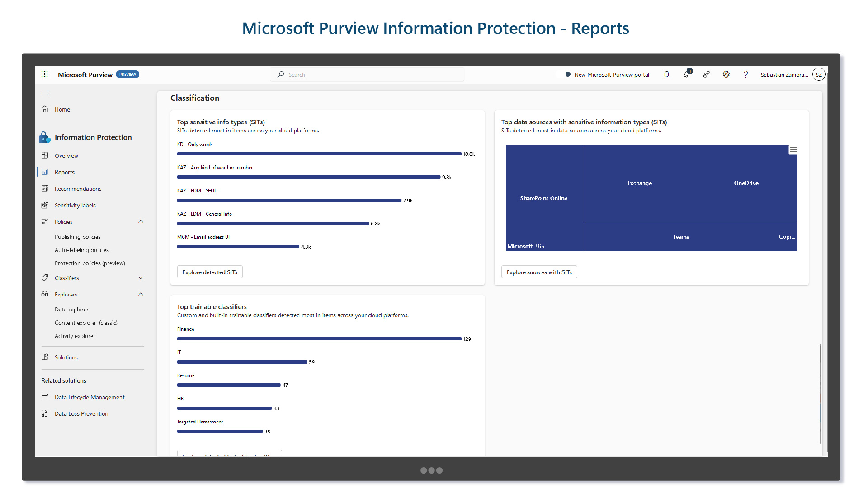Click the search magnifier icon

click(x=281, y=75)
